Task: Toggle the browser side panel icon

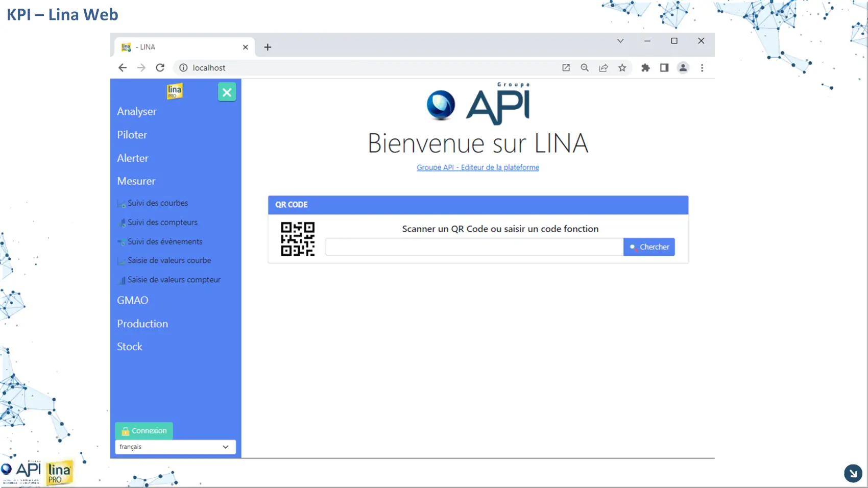Action: pyautogui.click(x=664, y=68)
